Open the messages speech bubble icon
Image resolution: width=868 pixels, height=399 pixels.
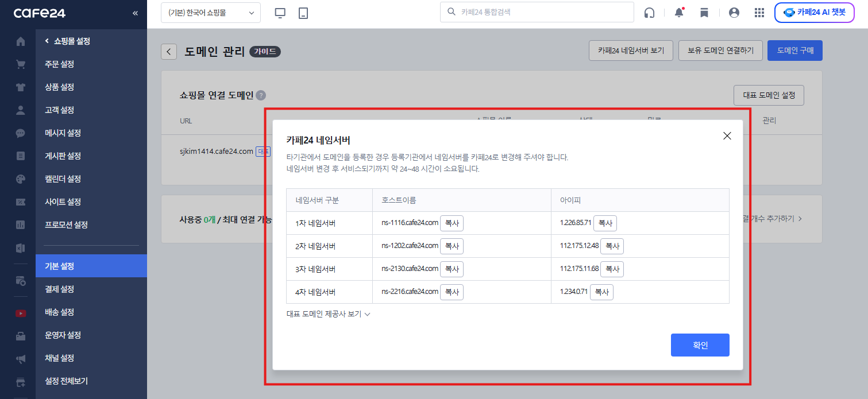pos(21,133)
